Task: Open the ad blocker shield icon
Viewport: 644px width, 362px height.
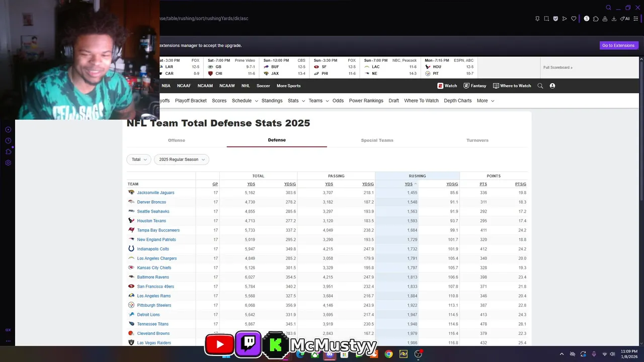Action: pyautogui.click(x=555, y=19)
